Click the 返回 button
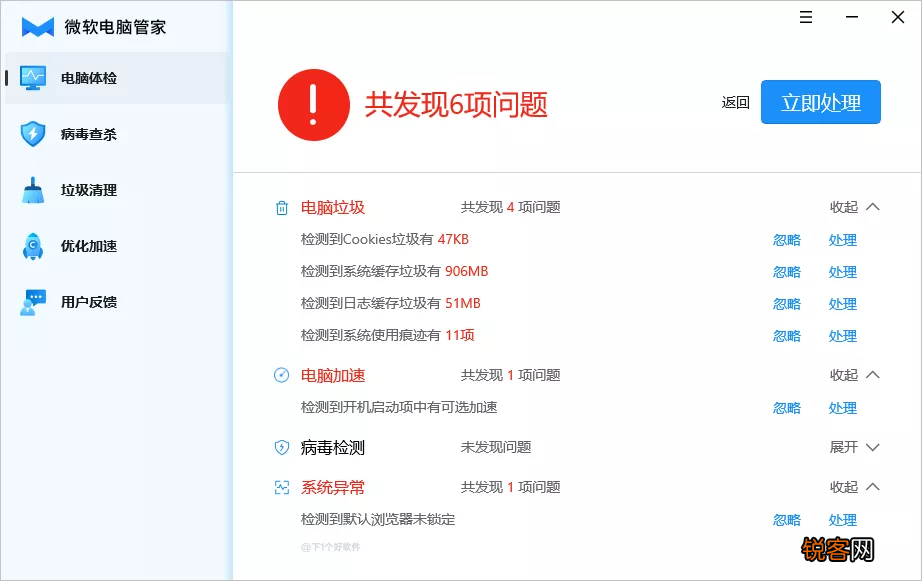Viewport: 922px width, 581px height. (734, 103)
